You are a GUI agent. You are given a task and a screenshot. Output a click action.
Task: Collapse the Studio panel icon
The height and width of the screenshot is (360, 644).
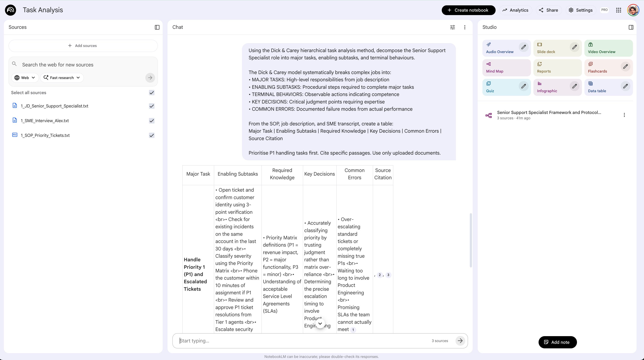[631, 27]
